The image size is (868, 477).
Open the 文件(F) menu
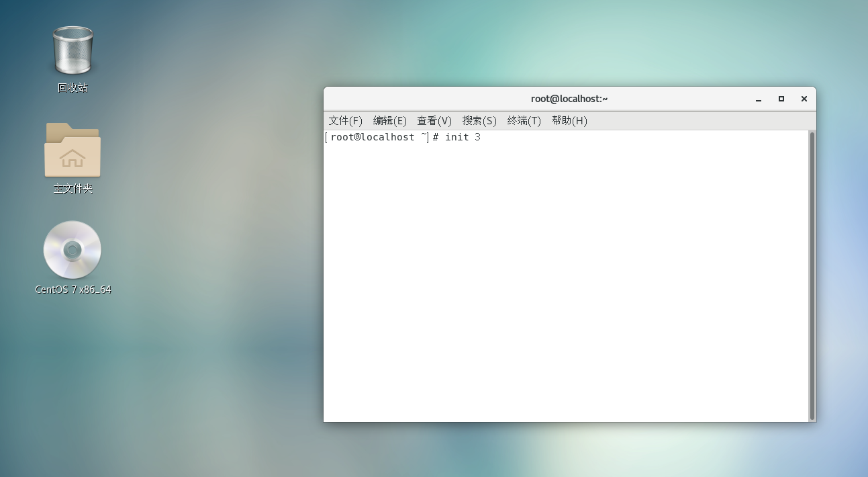(x=345, y=120)
